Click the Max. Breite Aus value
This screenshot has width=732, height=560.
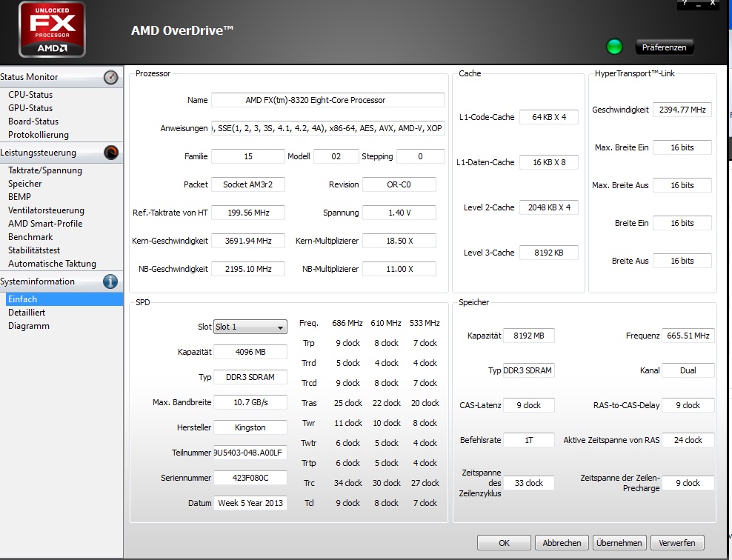[682, 185]
